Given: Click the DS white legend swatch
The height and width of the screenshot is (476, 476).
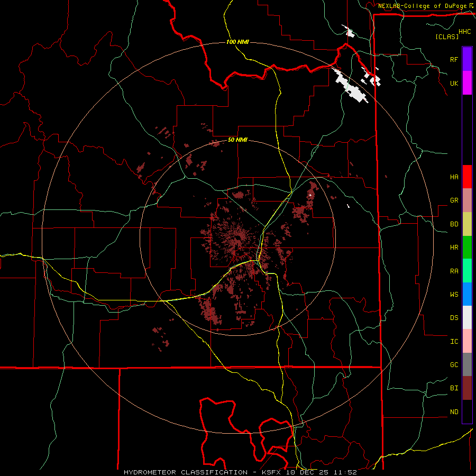Looking at the screenshot, I should pos(467,317).
